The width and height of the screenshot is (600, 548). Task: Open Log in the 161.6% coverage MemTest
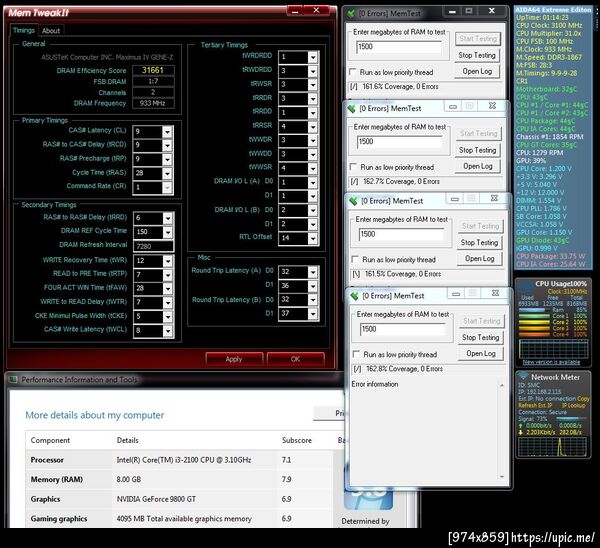point(477,72)
